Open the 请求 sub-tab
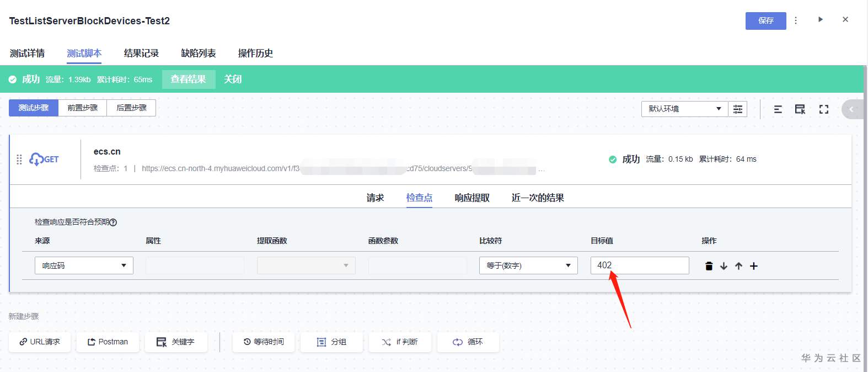The height and width of the screenshot is (372, 868). [x=375, y=198]
